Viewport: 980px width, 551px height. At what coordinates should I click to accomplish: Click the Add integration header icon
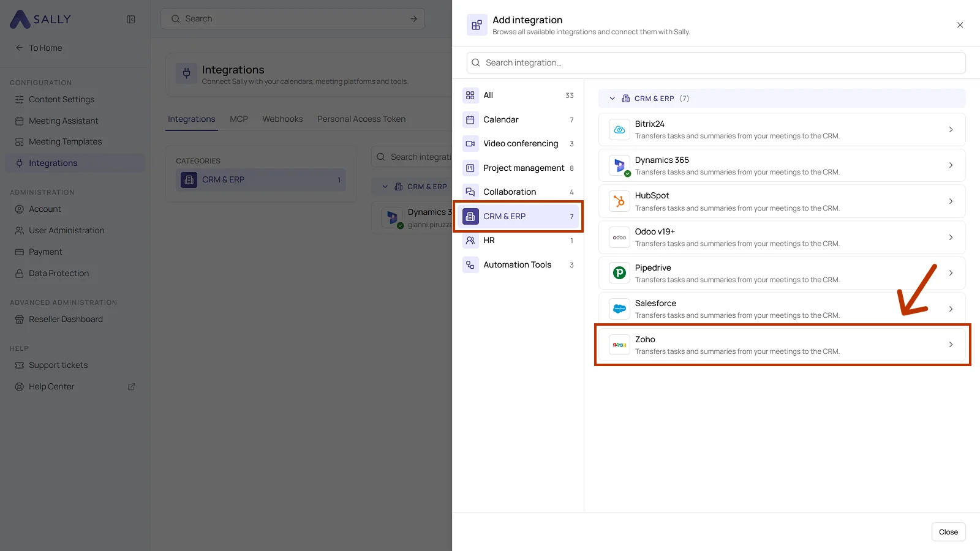[x=477, y=25]
